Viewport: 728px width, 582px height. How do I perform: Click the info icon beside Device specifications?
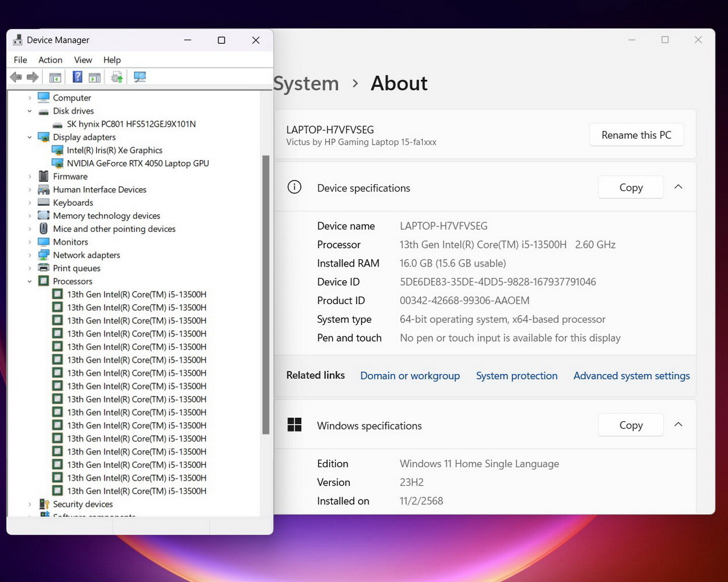pyautogui.click(x=295, y=187)
